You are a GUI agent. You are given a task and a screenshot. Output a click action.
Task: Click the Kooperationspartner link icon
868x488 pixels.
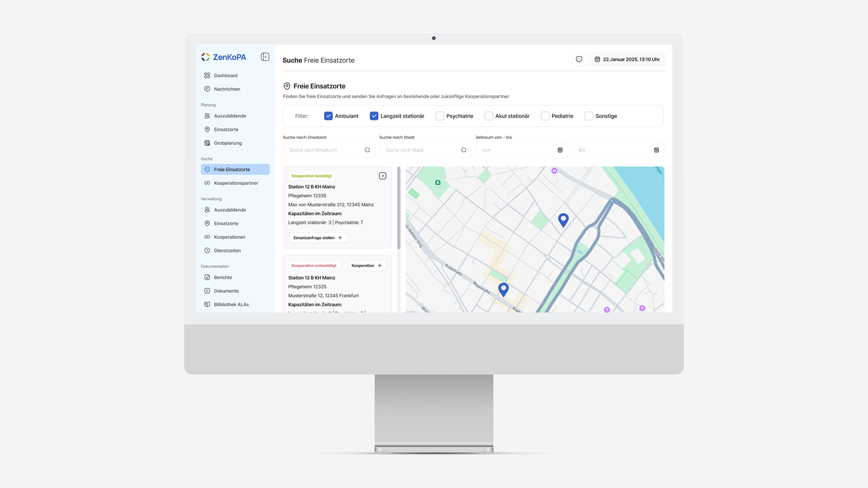(x=207, y=183)
